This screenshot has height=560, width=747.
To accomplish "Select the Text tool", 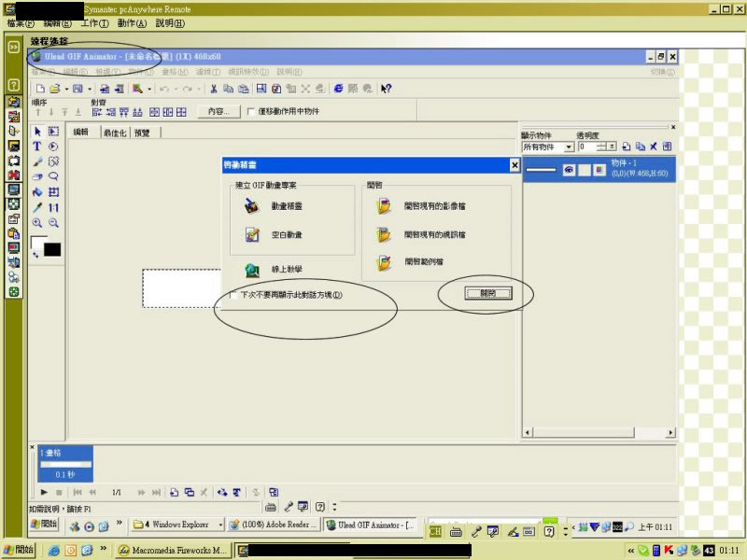I will 37,147.
